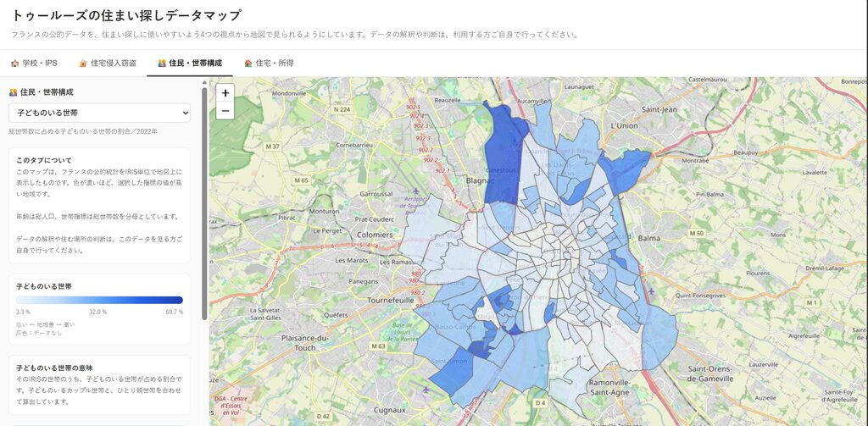Image resolution: width=868 pixels, height=426 pixels.
Task: Click the Beaupuy label
Action: 746,152
